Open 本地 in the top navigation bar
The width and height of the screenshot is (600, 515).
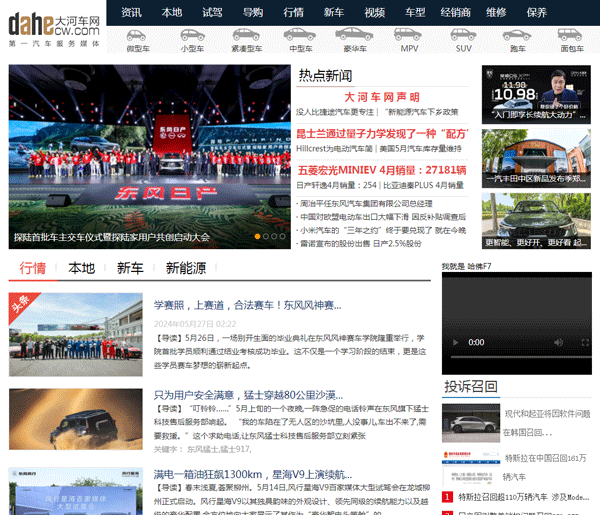172,13
